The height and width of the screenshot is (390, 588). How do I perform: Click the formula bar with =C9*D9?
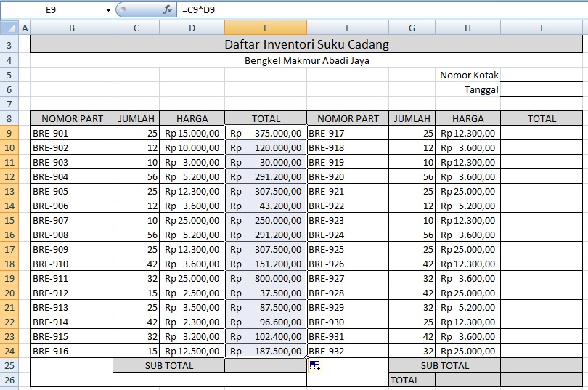coord(383,9)
